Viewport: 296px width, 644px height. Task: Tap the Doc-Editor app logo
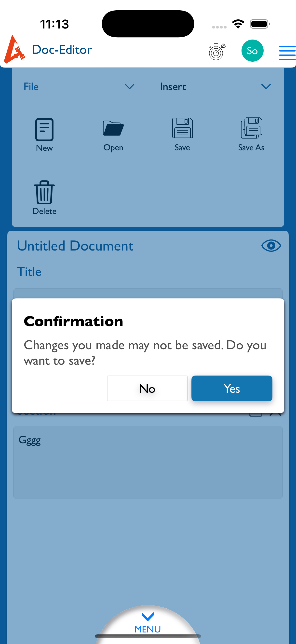click(x=14, y=49)
